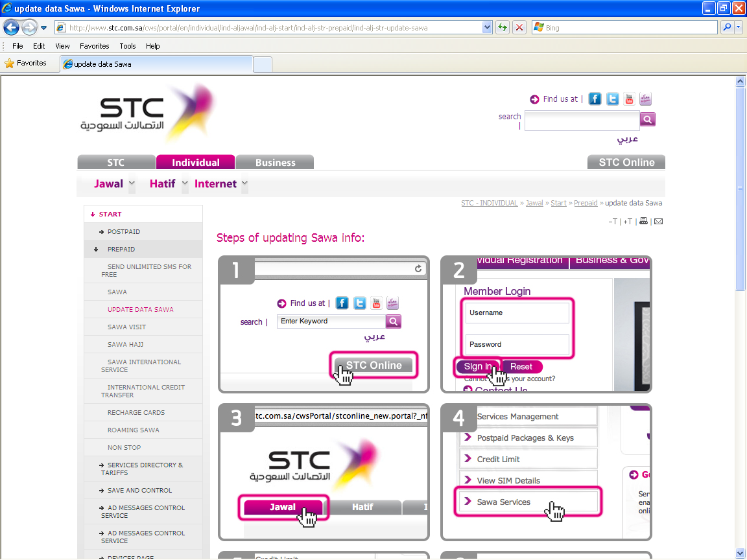747x560 pixels.
Task: Select the 'update data Sawa' browser tab
Action: click(x=156, y=64)
